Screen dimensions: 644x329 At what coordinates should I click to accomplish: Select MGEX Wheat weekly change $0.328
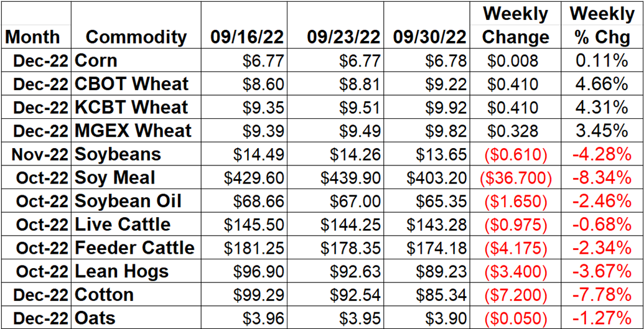coord(515,131)
